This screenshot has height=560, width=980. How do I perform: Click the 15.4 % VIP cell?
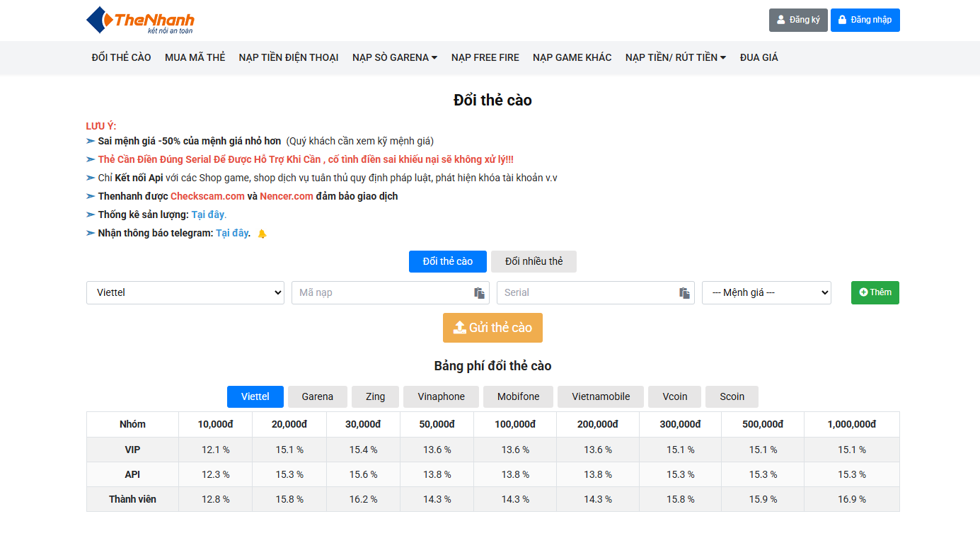(364, 450)
